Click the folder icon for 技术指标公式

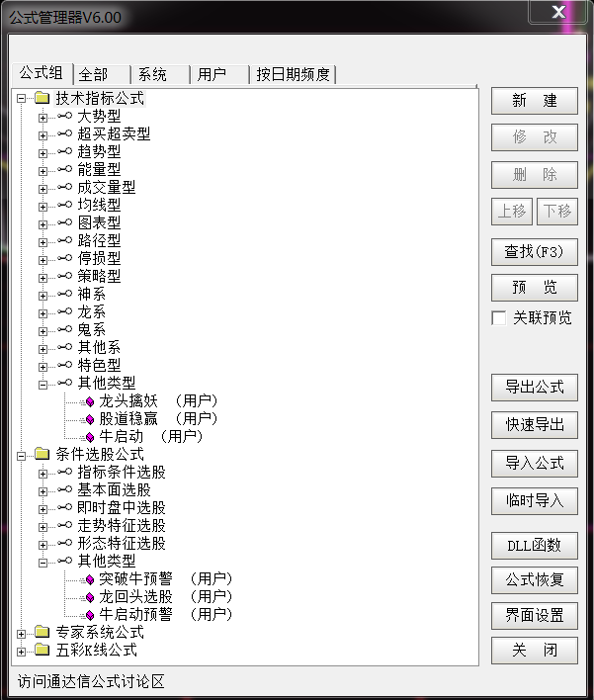point(42,99)
